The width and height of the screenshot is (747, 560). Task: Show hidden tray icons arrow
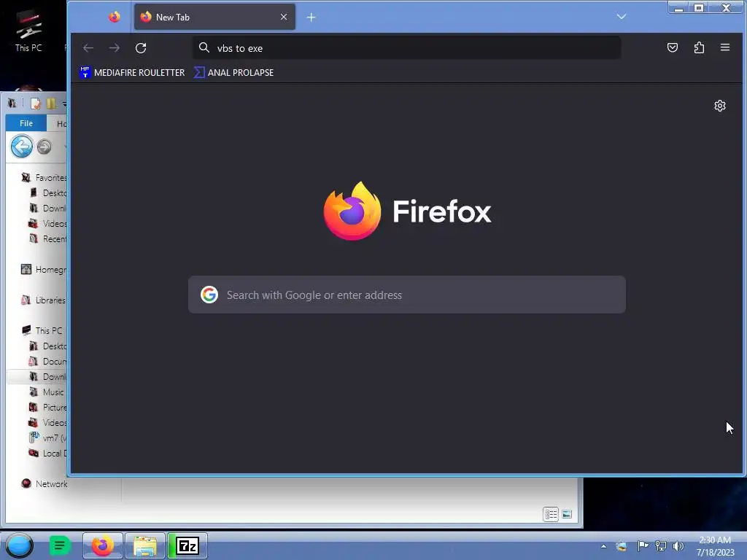click(x=603, y=546)
